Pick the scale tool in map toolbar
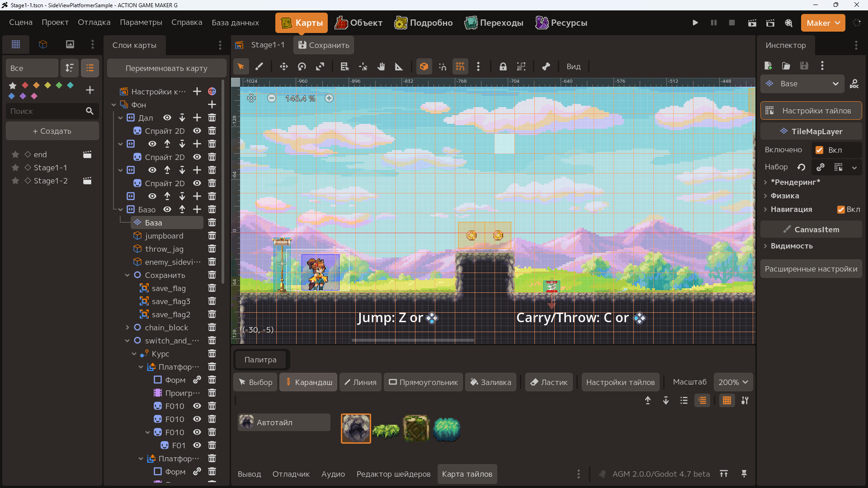The height and width of the screenshot is (488, 868). pos(320,66)
